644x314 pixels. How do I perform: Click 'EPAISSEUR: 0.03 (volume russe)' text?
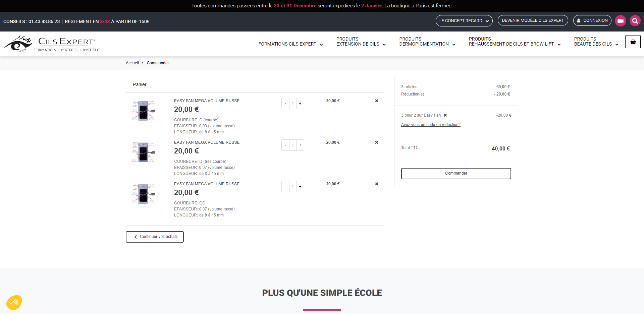(x=204, y=126)
